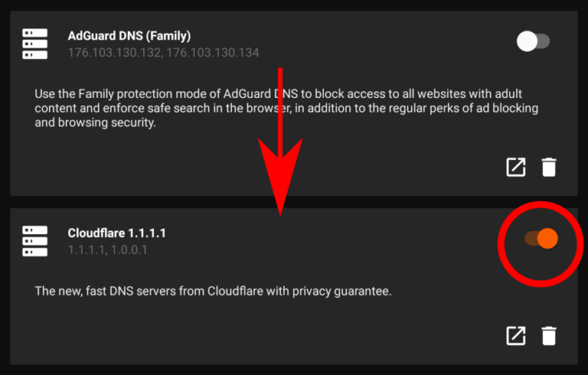Open Cloudflare external link icon
This screenshot has height=375, width=588.
pyautogui.click(x=516, y=335)
